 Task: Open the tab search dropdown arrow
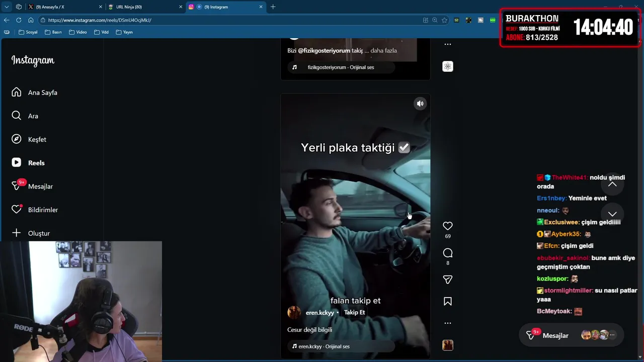(7, 7)
